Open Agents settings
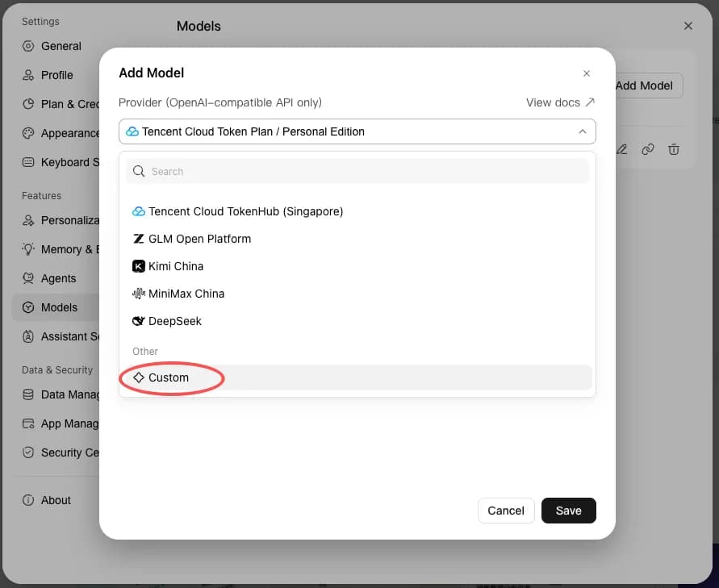The image size is (719, 588). tap(55, 278)
